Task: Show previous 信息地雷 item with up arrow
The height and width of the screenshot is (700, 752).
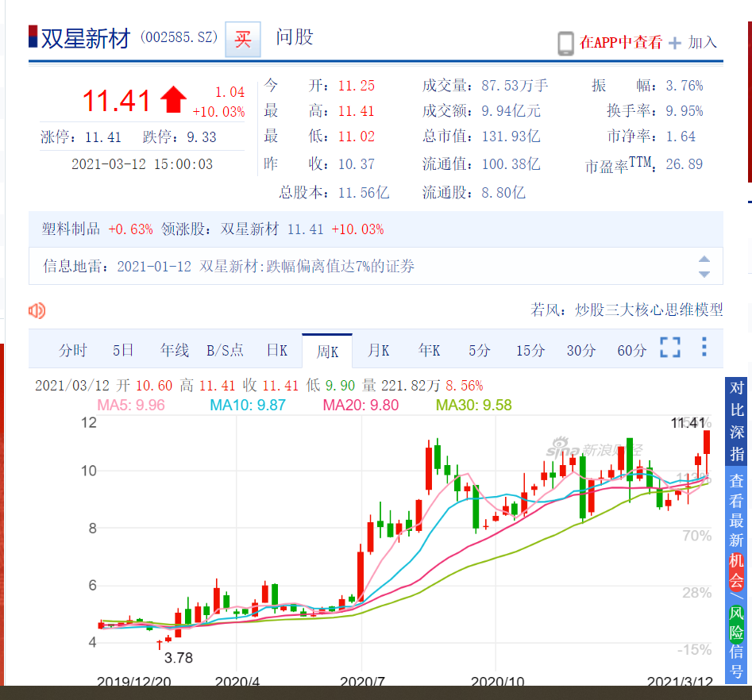Action: [x=704, y=260]
